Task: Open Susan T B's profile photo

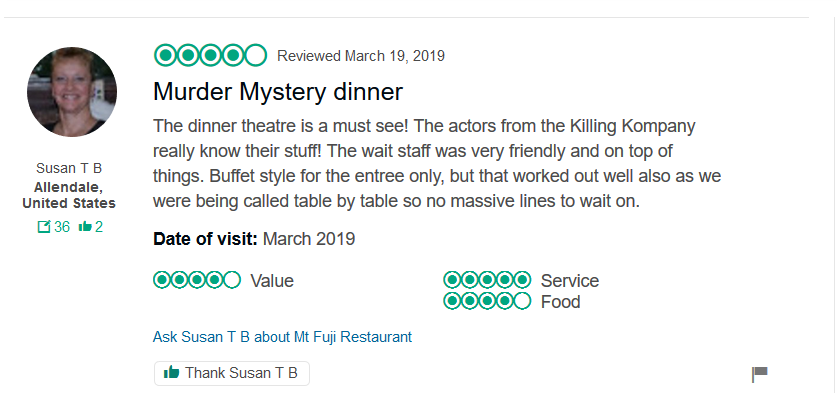Action: [x=72, y=92]
